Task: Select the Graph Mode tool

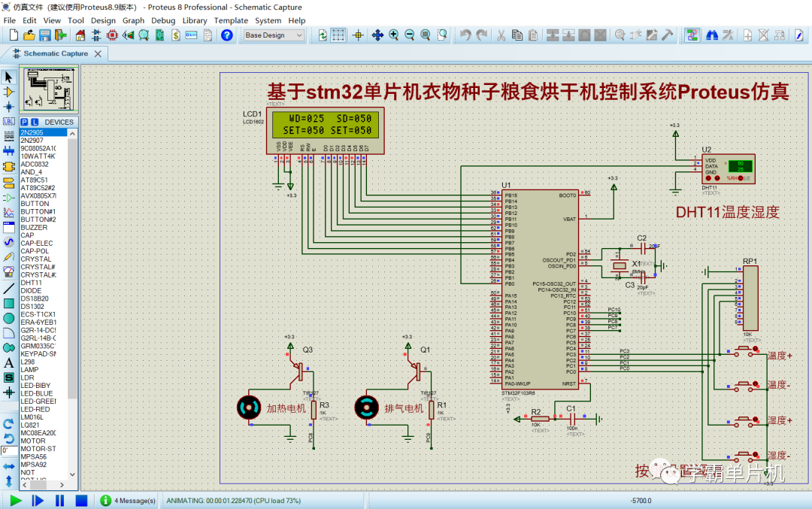Action: point(9,212)
